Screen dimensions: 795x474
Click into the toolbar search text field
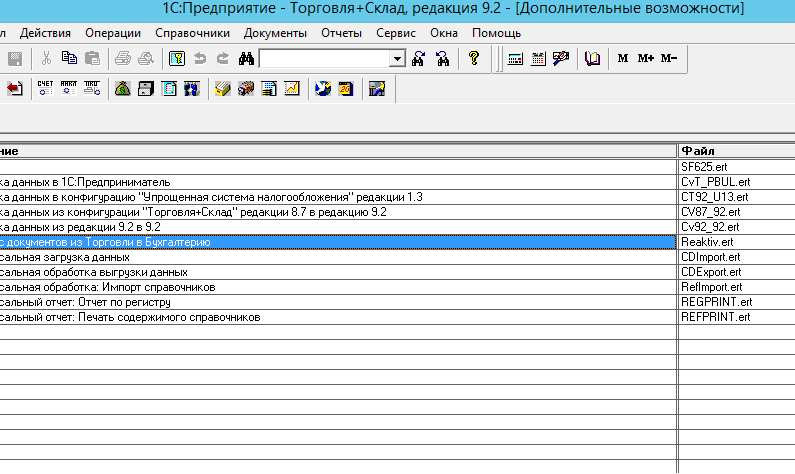point(324,59)
